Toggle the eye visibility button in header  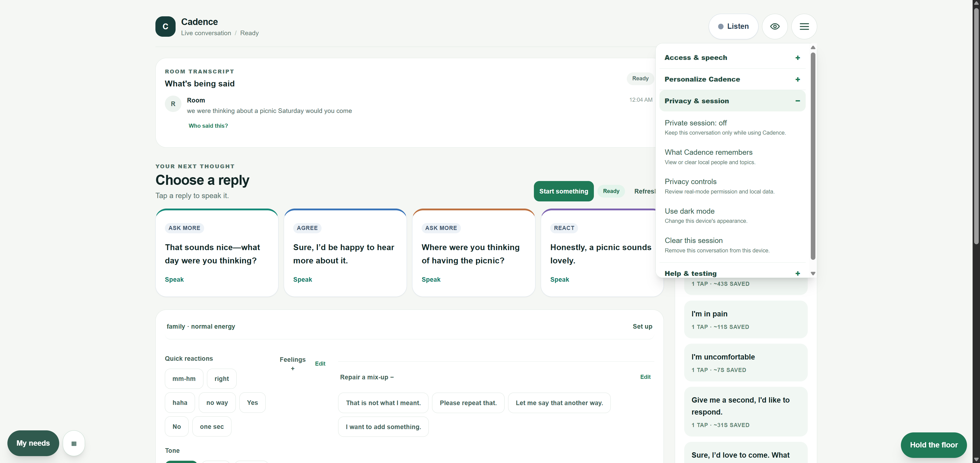pos(775,26)
